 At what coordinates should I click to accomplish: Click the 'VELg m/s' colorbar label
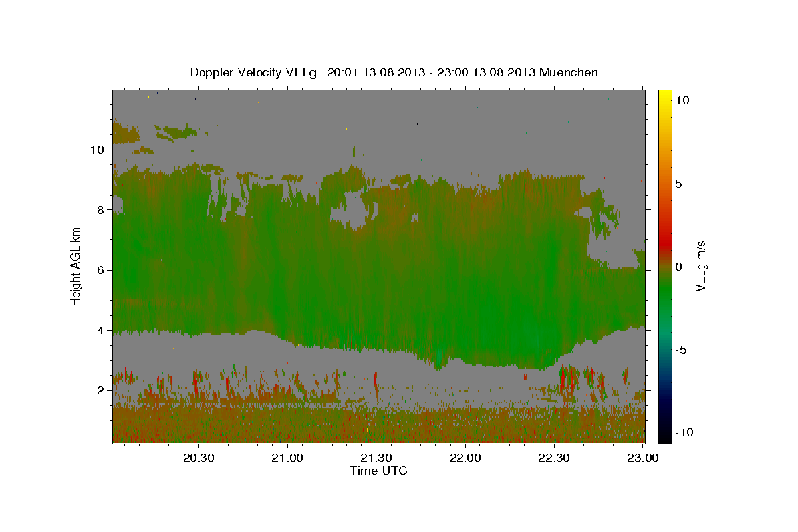tap(700, 267)
